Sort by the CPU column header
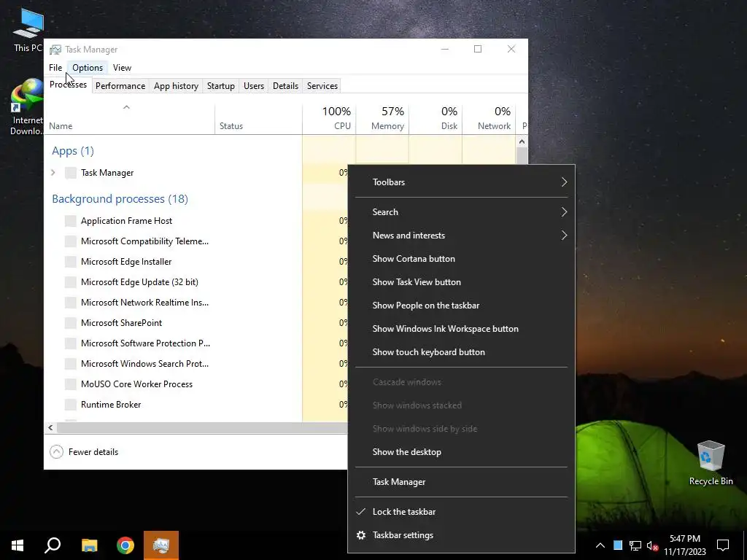The image size is (747, 560). click(329, 119)
